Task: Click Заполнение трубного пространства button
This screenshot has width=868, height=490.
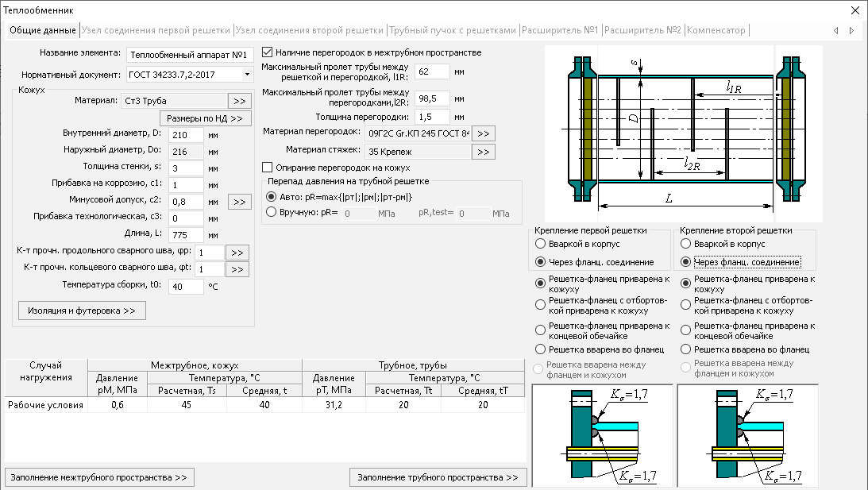Action: [x=438, y=477]
